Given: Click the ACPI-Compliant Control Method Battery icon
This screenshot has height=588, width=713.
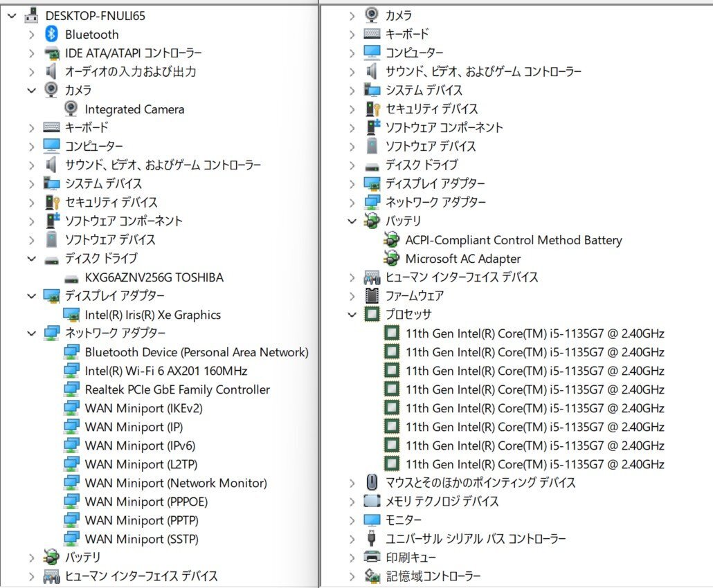Looking at the screenshot, I should pos(391,240).
